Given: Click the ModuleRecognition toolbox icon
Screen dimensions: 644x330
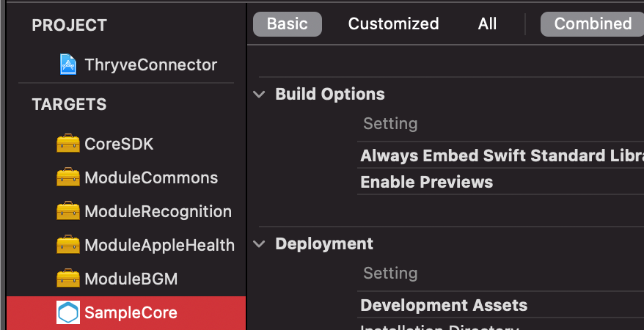Looking at the screenshot, I should click(x=68, y=211).
